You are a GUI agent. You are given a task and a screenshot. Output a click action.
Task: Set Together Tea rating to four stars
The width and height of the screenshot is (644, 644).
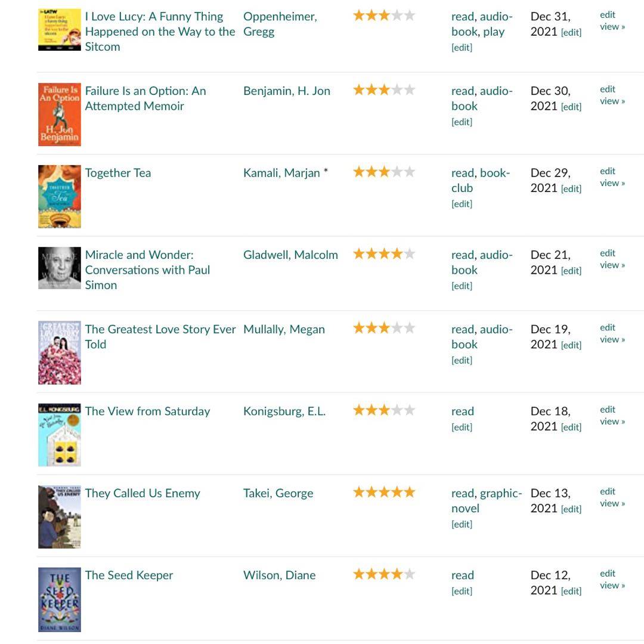(x=397, y=172)
